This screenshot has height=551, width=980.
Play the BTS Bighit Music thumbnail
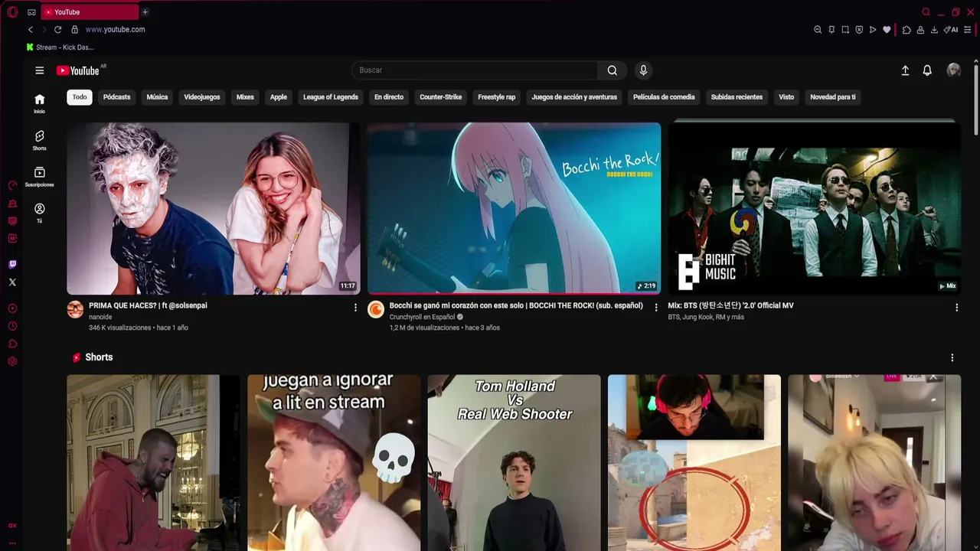pos(815,208)
